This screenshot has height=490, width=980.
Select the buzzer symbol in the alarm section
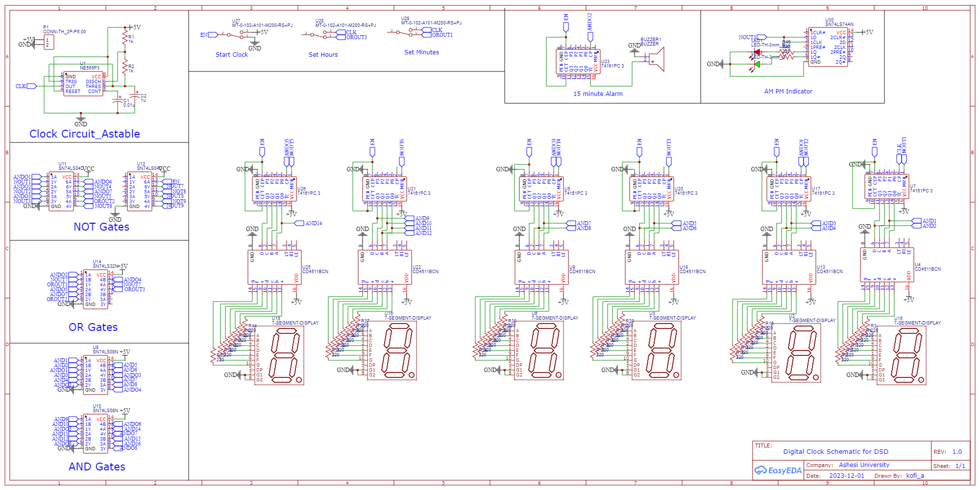pos(656,59)
